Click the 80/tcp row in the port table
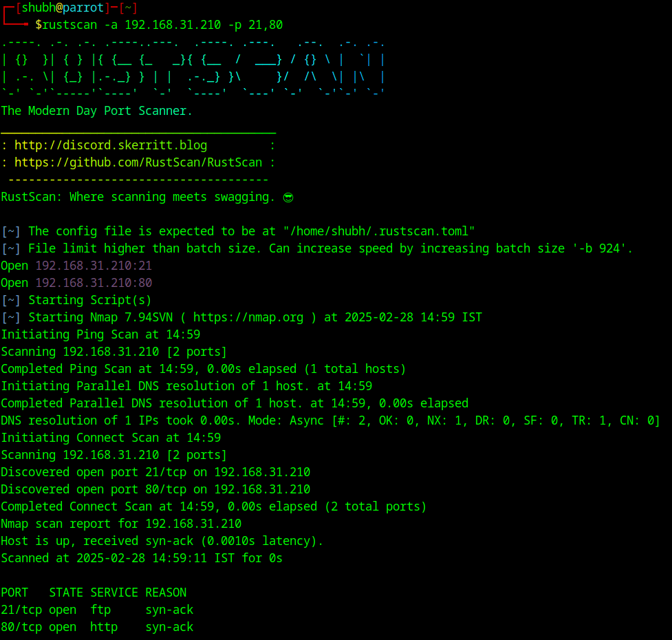Image resolution: width=672 pixels, height=640 pixels. (97, 627)
